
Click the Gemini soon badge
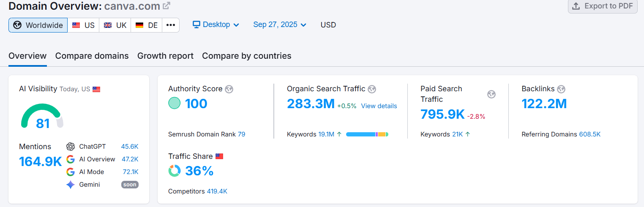coord(130,185)
